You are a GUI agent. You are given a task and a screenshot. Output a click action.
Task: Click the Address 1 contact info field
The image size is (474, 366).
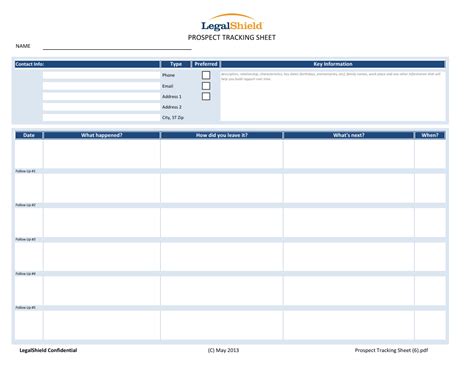tap(101, 97)
